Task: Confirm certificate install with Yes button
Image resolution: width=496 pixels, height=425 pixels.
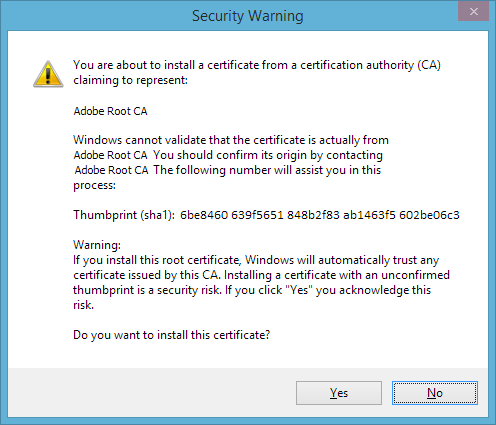Action: click(339, 393)
